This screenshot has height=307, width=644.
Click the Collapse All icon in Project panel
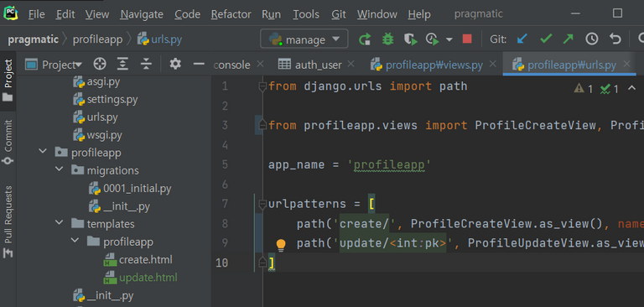[x=146, y=64]
